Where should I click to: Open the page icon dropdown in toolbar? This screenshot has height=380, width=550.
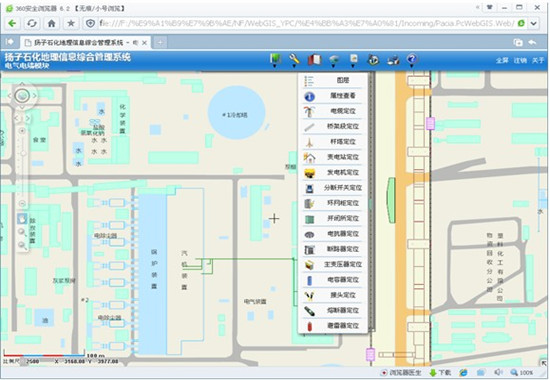[354, 60]
